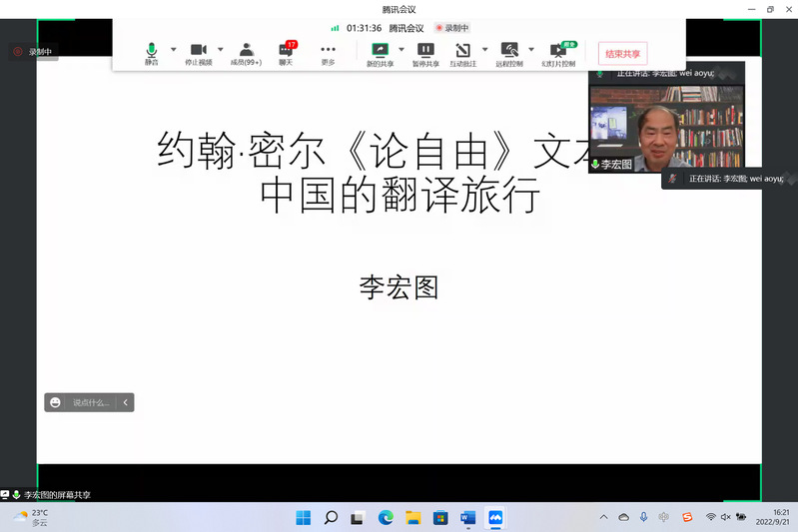
Task: Open 互动批注 annotation tool
Action: coord(462,53)
